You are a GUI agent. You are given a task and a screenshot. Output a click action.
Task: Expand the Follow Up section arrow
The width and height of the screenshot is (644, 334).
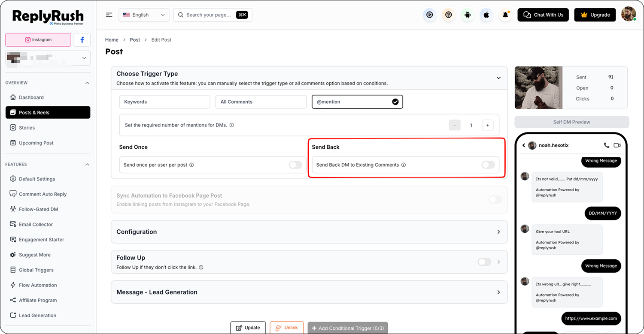pyautogui.click(x=498, y=262)
